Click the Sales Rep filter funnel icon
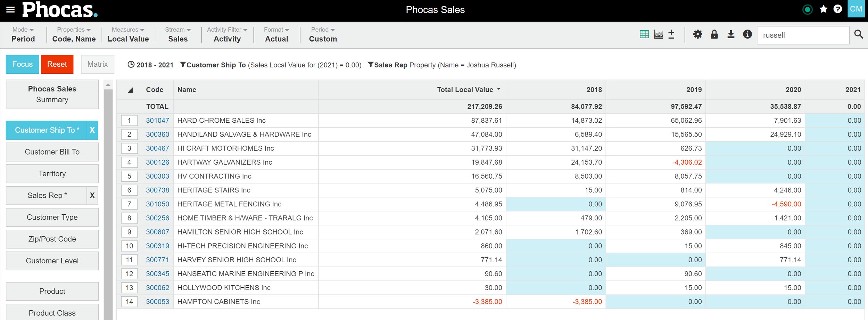Image resolution: width=868 pixels, height=320 pixels. 371,65
